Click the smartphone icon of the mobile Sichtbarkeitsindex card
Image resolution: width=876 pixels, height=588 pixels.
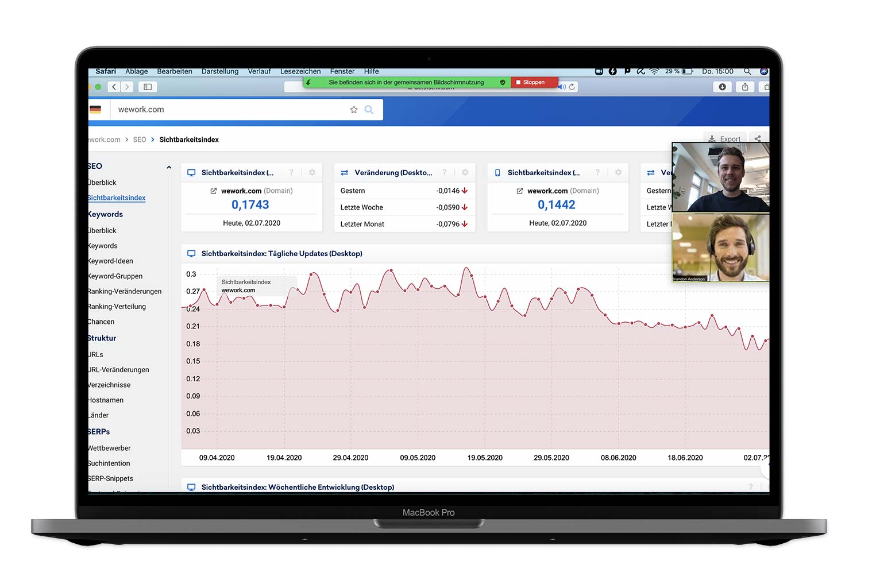pos(497,172)
